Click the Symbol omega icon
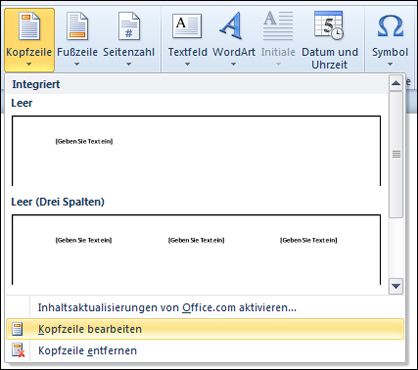 tap(390, 26)
